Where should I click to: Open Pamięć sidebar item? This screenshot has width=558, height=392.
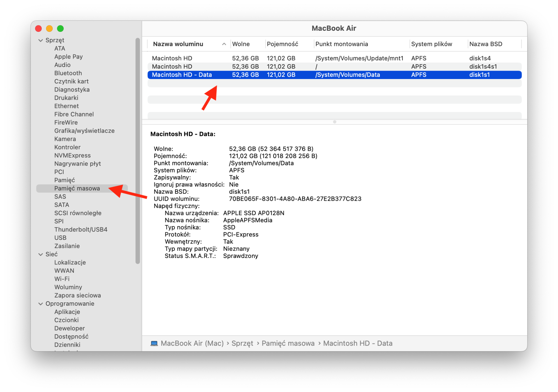tap(64, 180)
